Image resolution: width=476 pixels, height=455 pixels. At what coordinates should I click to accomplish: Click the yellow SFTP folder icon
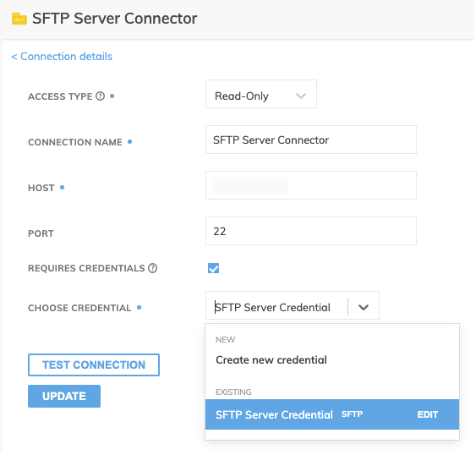point(19,19)
